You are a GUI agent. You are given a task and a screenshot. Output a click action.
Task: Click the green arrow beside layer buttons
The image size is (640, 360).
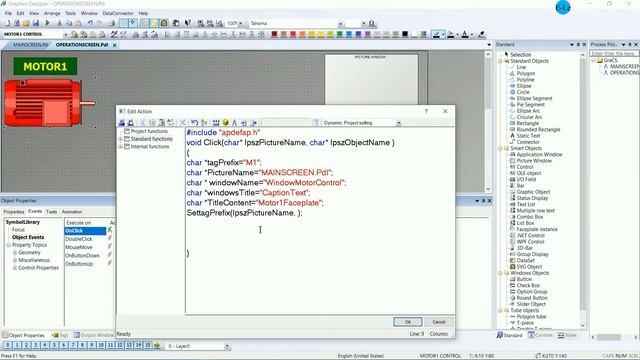(x=157, y=346)
